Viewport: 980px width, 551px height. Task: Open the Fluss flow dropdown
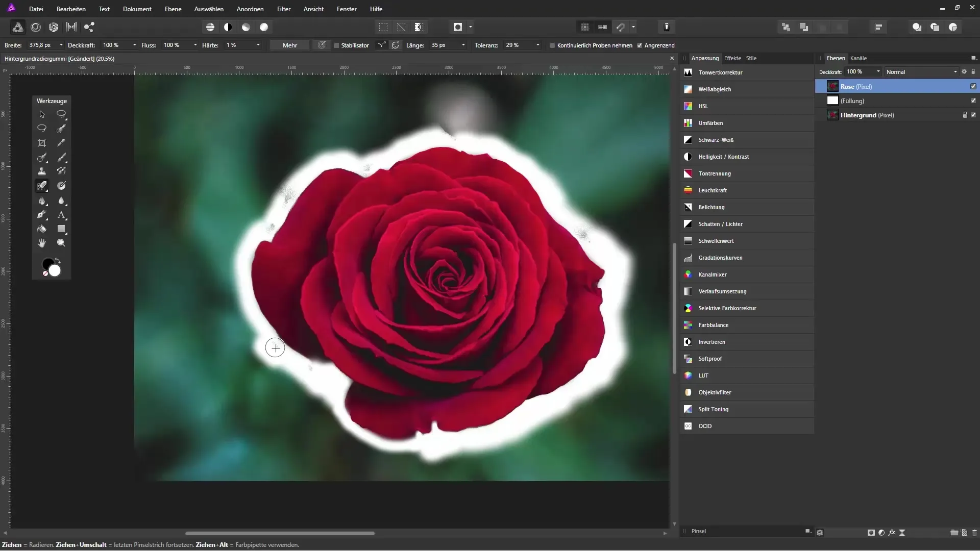click(x=195, y=45)
